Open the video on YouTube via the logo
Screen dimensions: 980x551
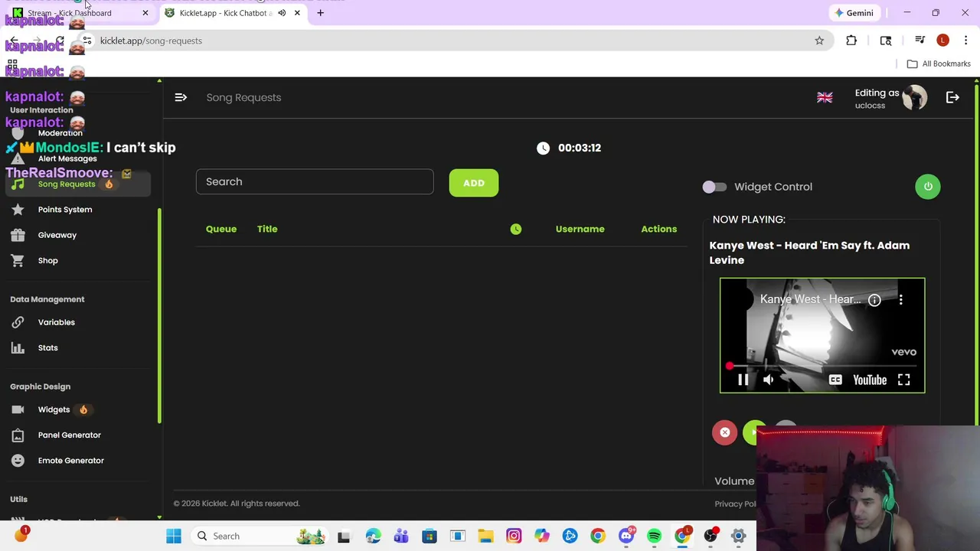click(x=870, y=380)
